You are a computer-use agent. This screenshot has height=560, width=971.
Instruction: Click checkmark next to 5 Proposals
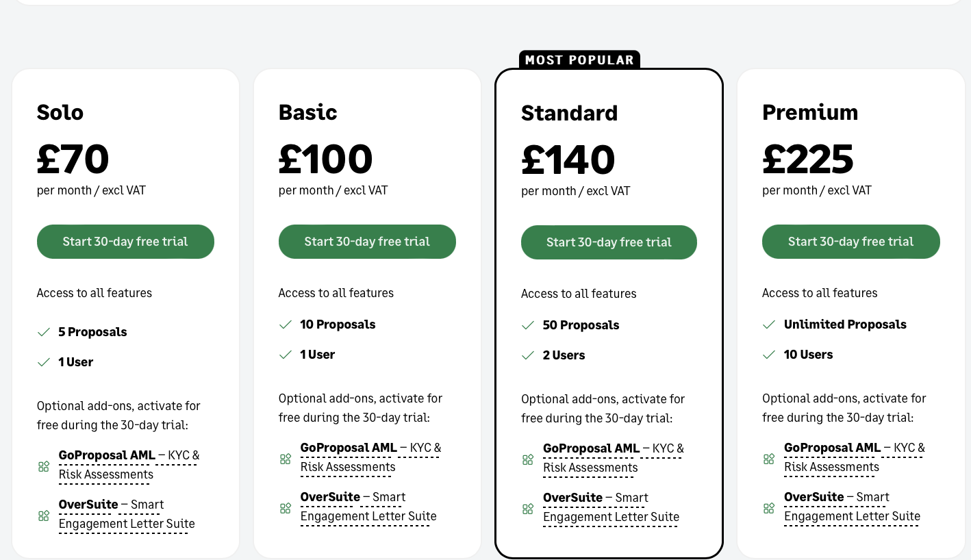44,332
